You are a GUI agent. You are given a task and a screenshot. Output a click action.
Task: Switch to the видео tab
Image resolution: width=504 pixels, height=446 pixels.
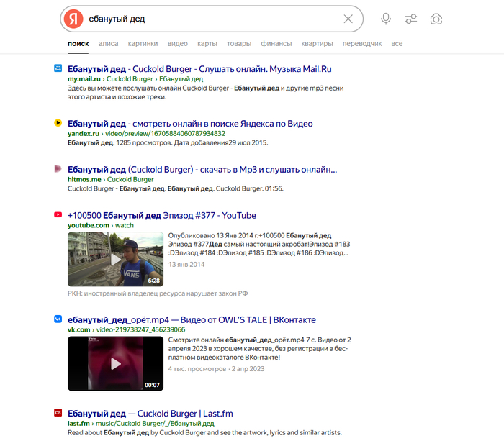(177, 44)
